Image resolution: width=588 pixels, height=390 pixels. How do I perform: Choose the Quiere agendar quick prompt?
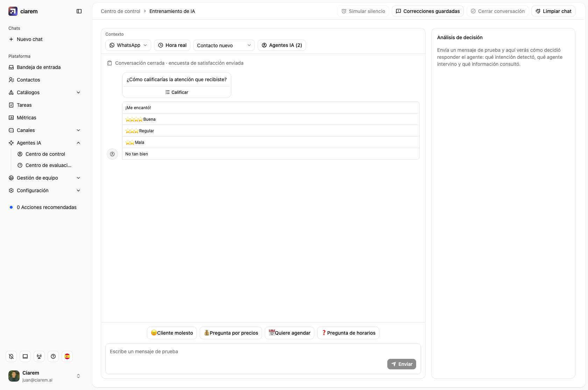289,333
